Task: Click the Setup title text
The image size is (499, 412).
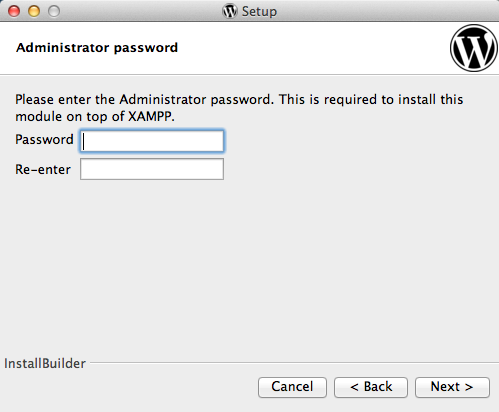Action: tap(259, 12)
